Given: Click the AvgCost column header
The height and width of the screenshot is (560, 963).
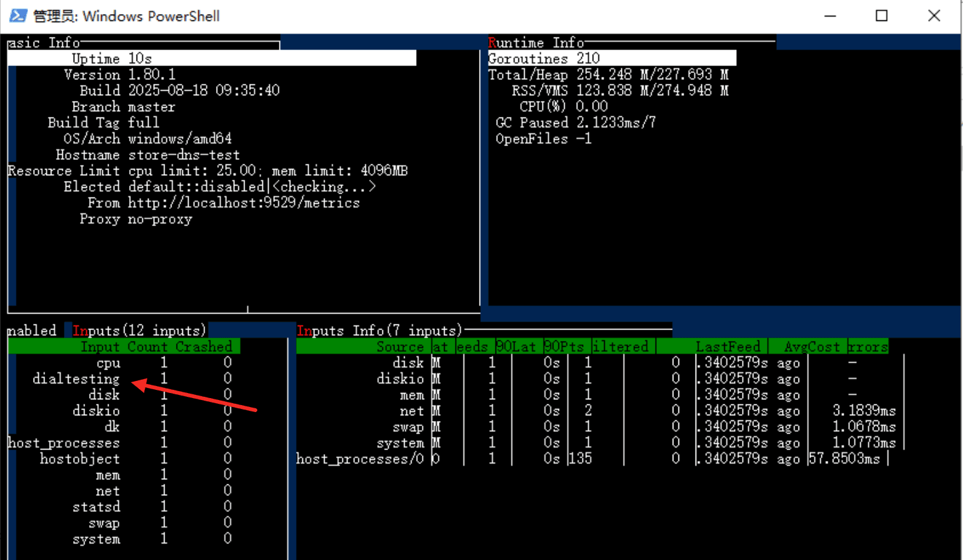Looking at the screenshot, I should click(812, 347).
